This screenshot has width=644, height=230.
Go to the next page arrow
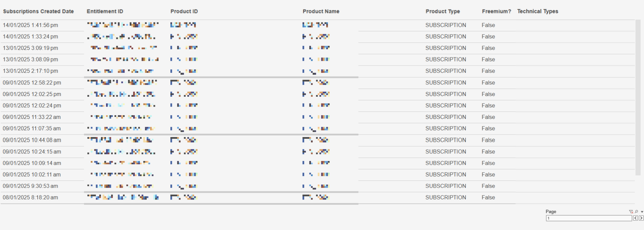(x=641, y=218)
